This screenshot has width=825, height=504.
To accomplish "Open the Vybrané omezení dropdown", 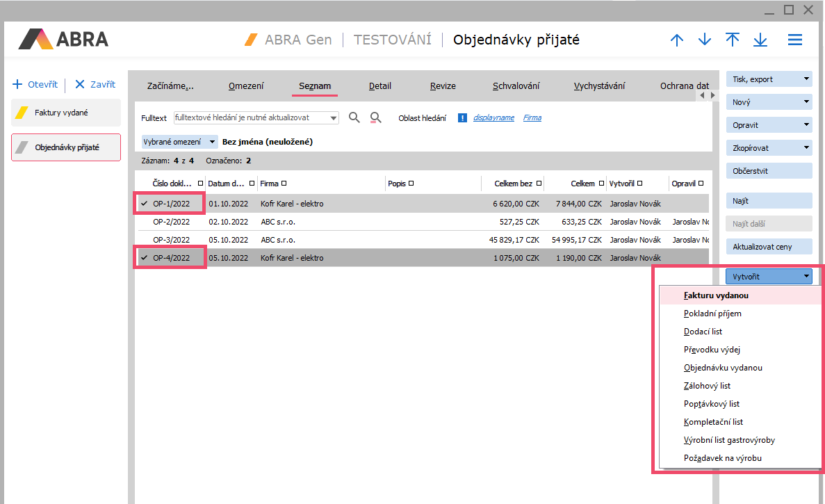I will pyautogui.click(x=212, y=142).
